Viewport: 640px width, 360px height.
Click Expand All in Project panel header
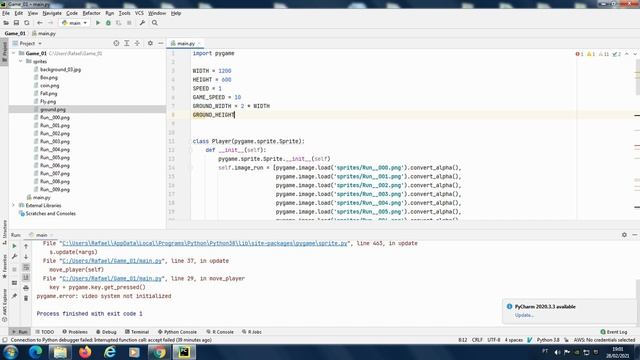127,43
